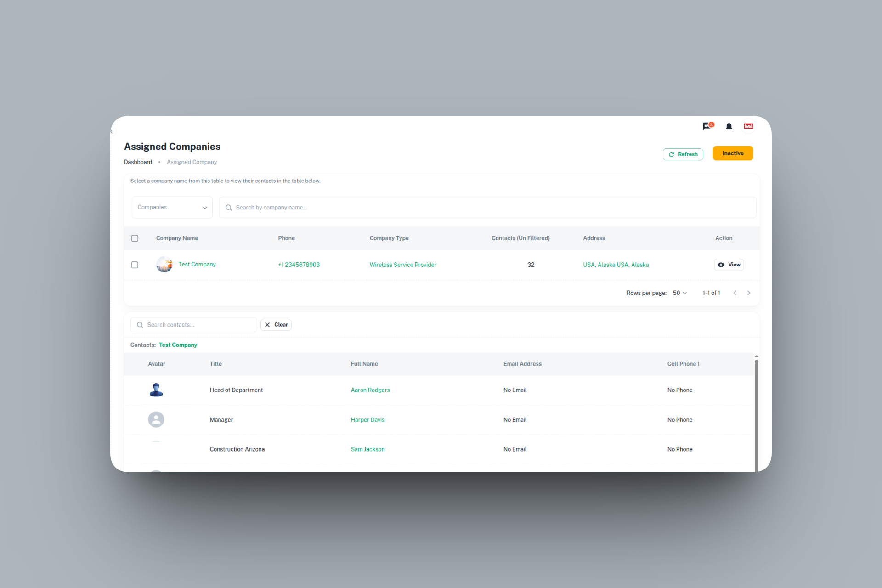Go to previous page of companies
The image size is (882, 588).
pyautogui.click(x=735, y=293)
